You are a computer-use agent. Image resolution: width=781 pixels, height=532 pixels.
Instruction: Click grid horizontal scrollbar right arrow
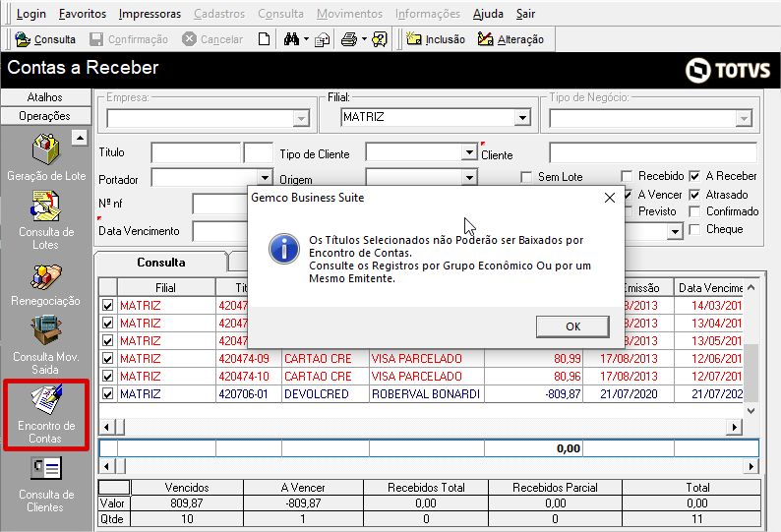(734, 427)
